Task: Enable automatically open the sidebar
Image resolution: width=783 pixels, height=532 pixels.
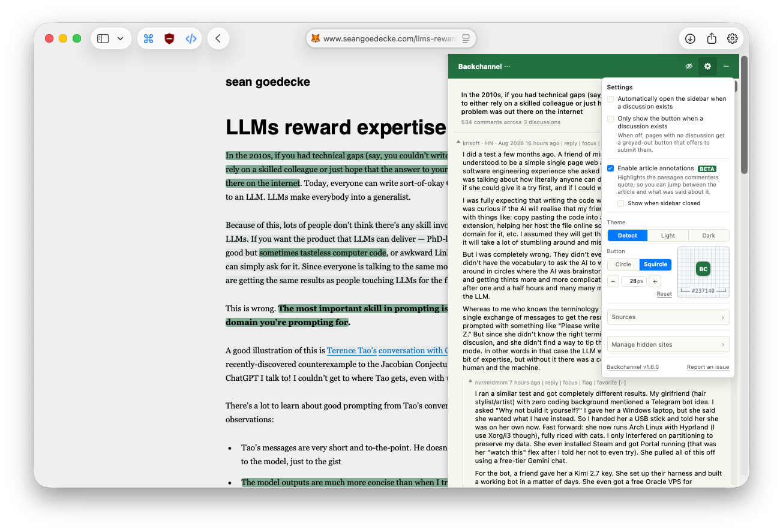Action: point(611,99)
